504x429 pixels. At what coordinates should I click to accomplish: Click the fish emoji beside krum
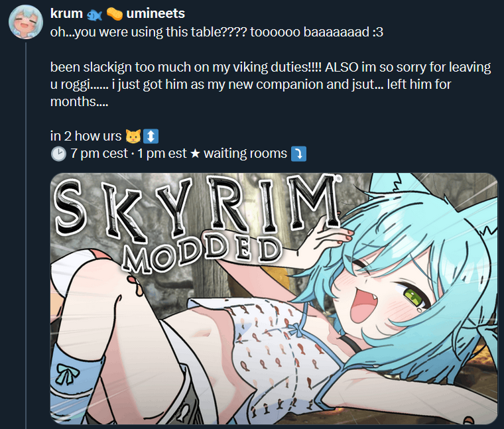coord(94,15)
